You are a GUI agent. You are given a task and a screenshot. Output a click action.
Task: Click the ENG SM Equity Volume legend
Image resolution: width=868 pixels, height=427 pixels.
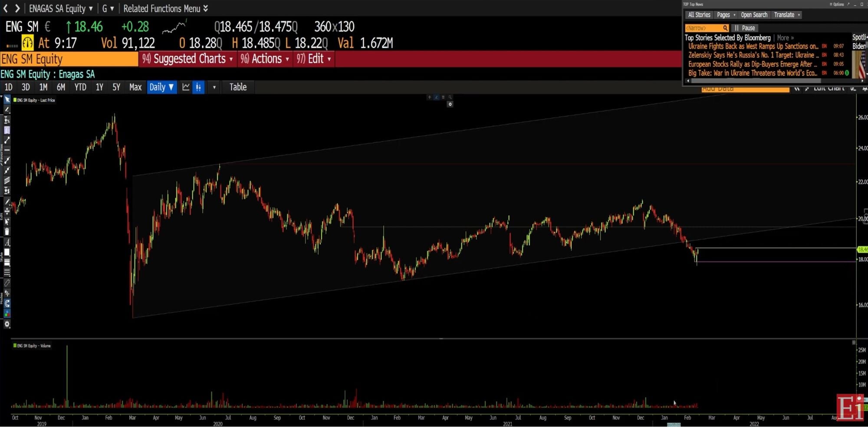(32, 346)
